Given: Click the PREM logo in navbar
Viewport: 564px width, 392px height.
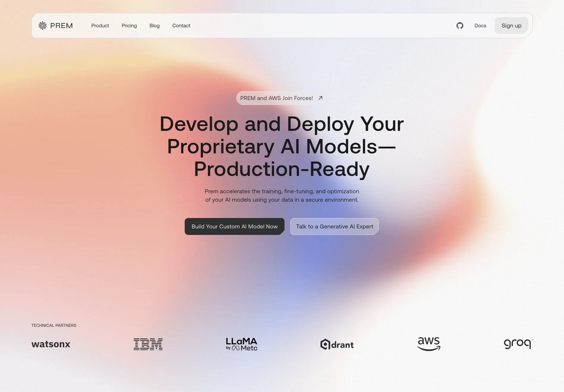Looking at the screenshot, I should click(x=56, y=26).
